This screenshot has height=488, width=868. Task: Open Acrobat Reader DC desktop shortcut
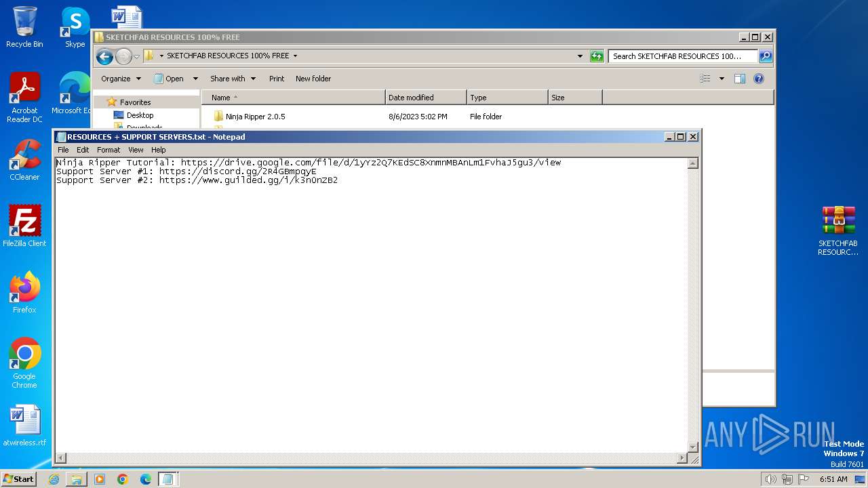pos(24,98)
